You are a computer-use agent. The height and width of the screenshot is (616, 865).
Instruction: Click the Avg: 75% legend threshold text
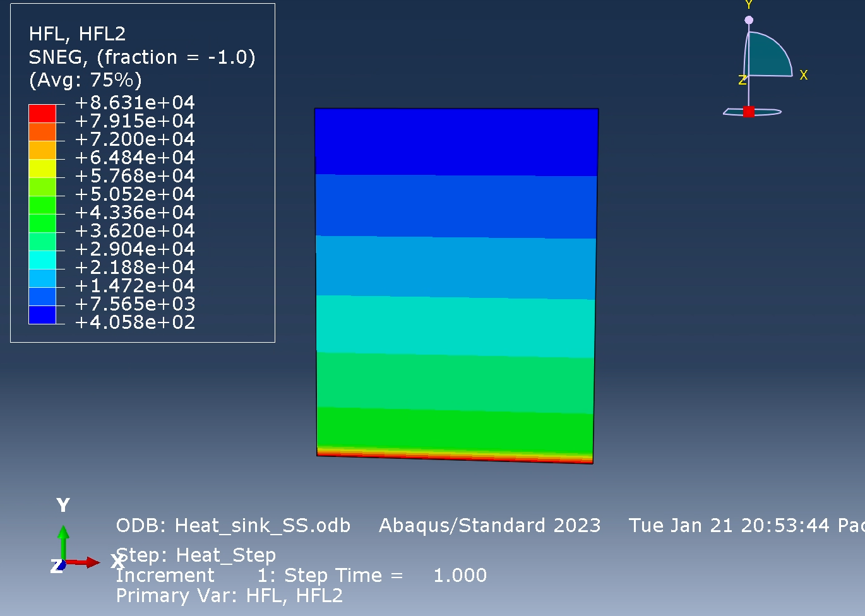click(85, 80)
